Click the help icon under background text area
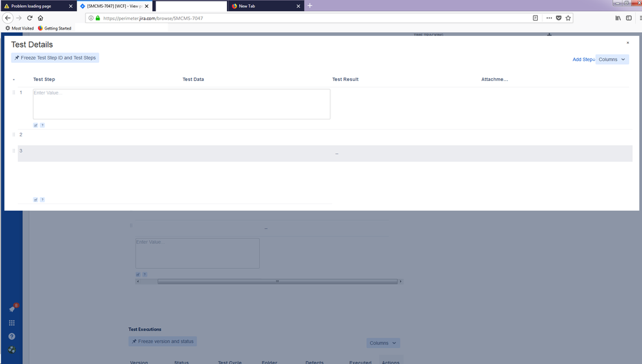This screenshot has width=642, height=364. [145, 274]
